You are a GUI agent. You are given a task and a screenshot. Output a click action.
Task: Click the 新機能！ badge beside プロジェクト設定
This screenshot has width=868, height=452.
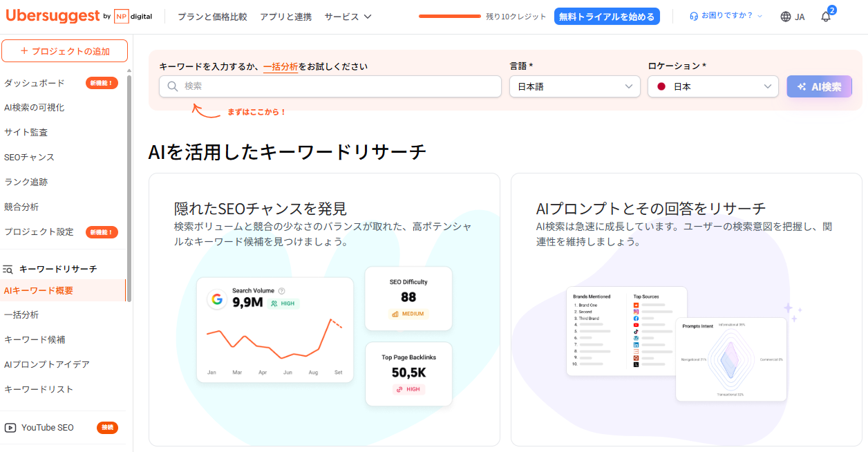pos(102,232)
